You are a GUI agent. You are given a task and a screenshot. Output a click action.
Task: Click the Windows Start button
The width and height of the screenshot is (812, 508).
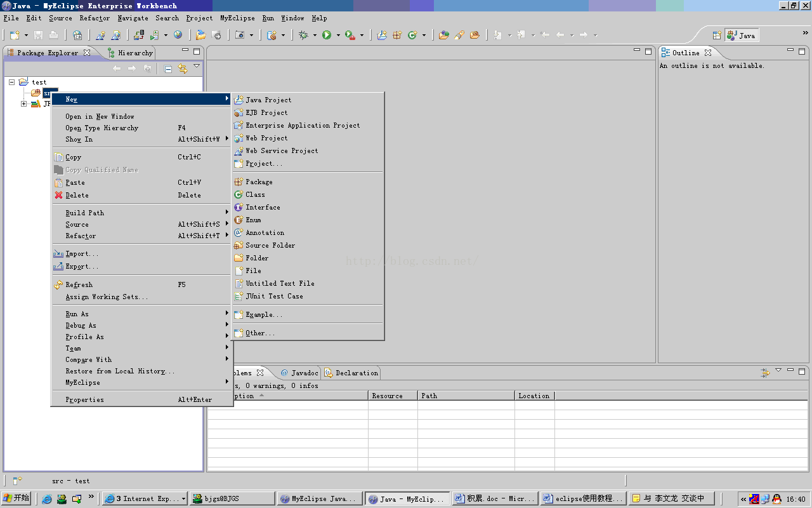click(16, 498)
